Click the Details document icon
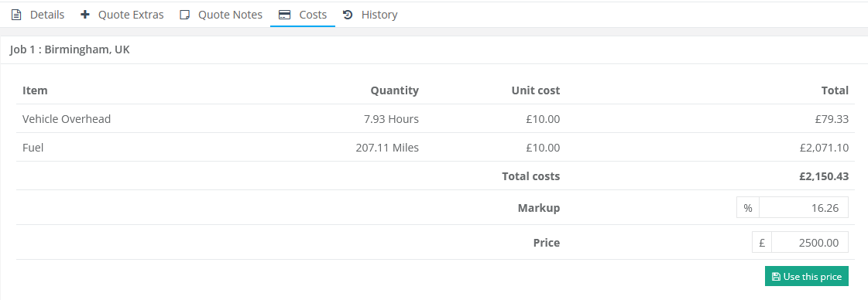The height and width of the screenshot is (300, 868). tap(16, 15)
